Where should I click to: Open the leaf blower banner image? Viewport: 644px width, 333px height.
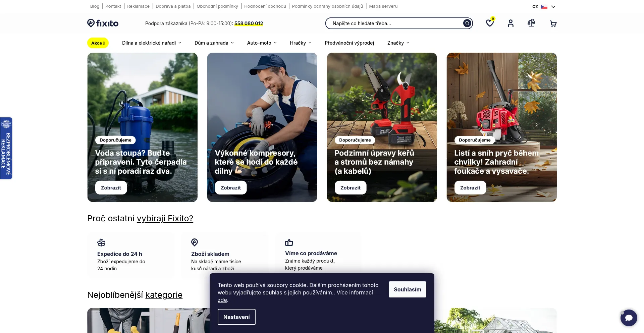[x=501, y=127]
